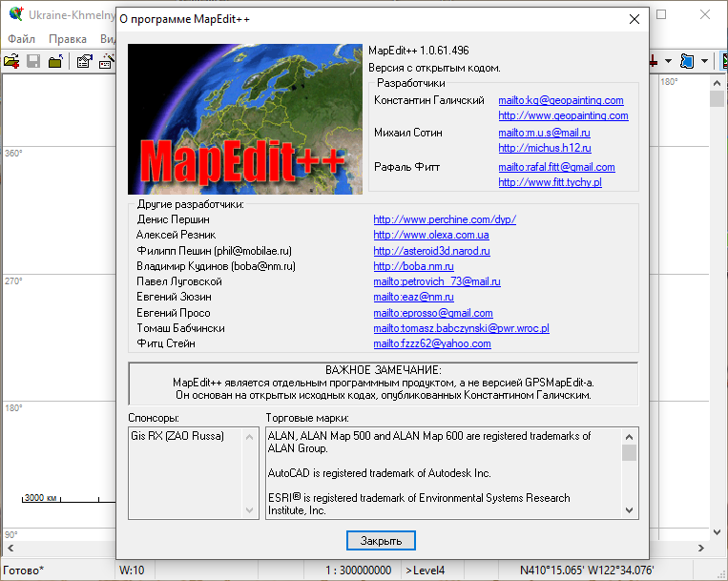Open http://asteroid3d.narod.ru link
The width and height of the screenshot is (728, 581).
(432, 251)
